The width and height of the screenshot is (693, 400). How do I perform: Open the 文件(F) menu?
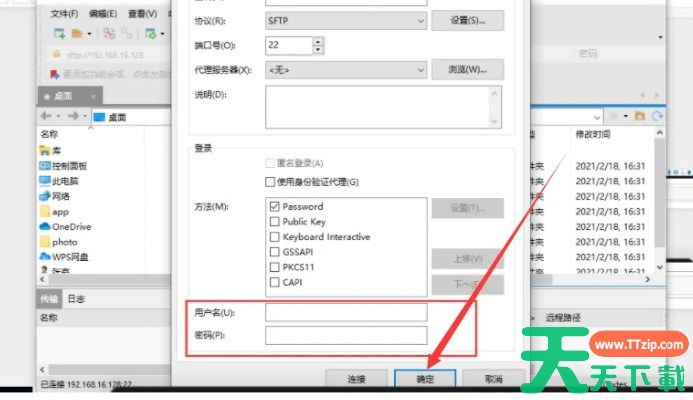point(64,14)
